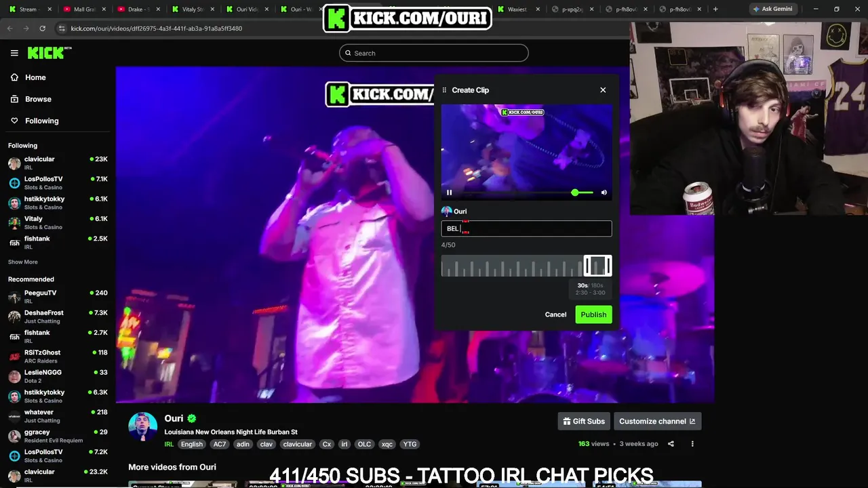Click the Ouri avatar in clip dialog
The height and width of the screenshot is (488, 868).
446,211
